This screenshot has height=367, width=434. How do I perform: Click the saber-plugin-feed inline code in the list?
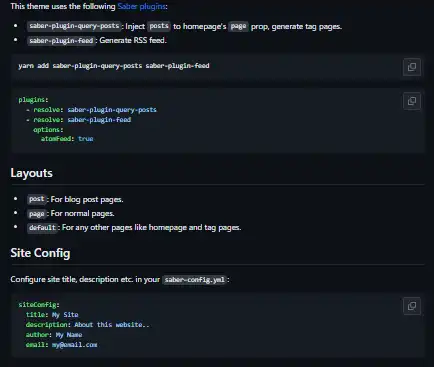[61, 40]
